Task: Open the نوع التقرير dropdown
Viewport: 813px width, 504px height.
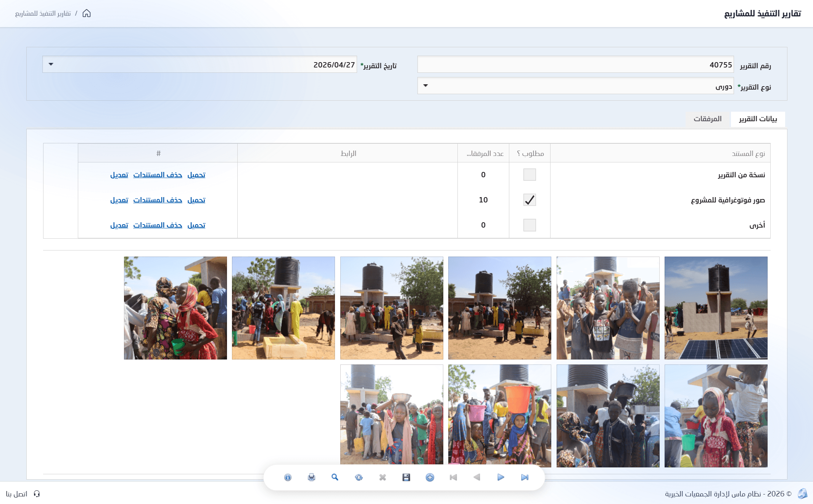Action: coord(426,86)
